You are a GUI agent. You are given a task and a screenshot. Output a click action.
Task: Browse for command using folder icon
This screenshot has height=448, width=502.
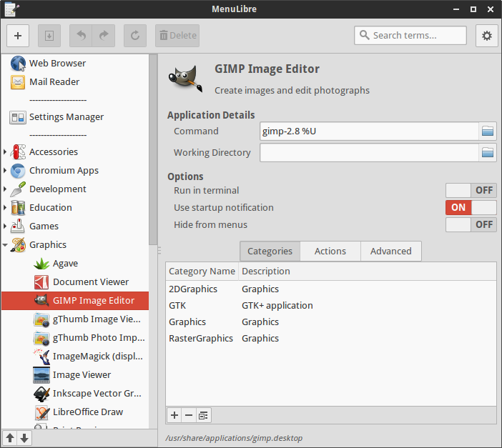(x=488, y=131)
